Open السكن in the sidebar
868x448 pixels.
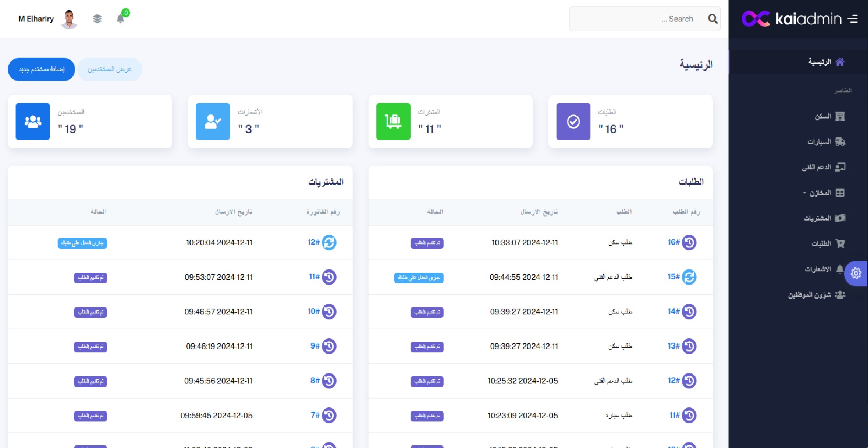pos(829,116)
